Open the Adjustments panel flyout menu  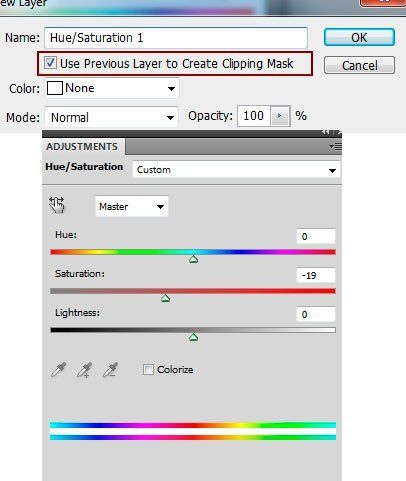[335, 146]
